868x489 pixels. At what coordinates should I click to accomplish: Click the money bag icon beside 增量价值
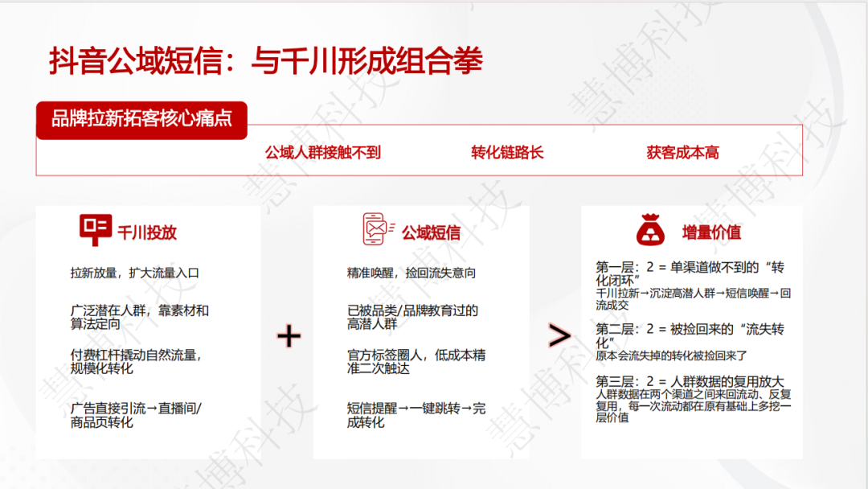[650, 230]
